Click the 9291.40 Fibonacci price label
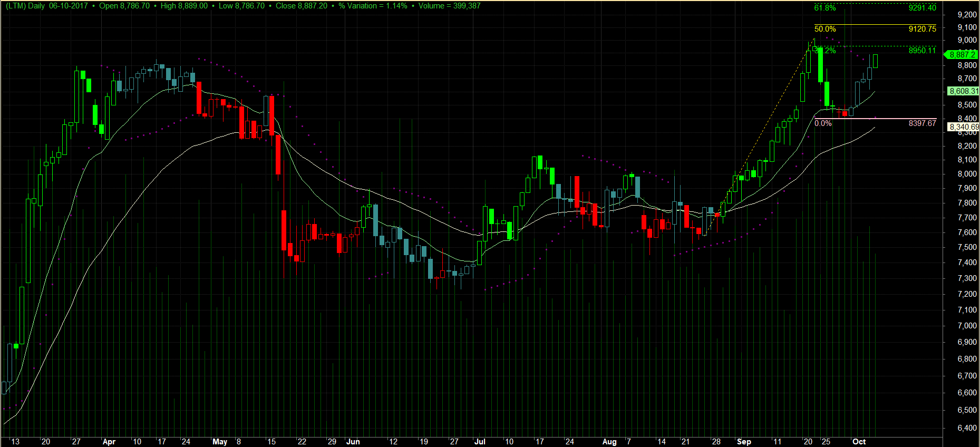Viewport: 980px width, 447px height. pos(923,8)
